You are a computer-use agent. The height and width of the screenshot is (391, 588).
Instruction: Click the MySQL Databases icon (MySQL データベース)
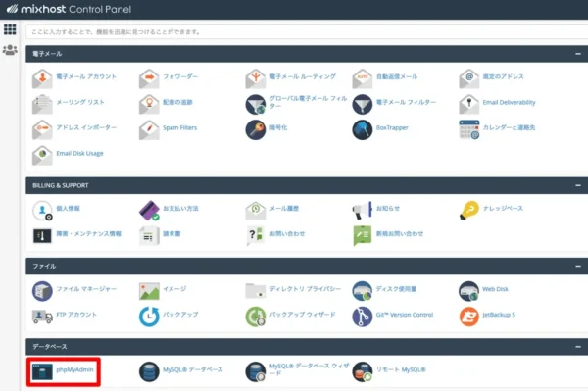[149, 371]
